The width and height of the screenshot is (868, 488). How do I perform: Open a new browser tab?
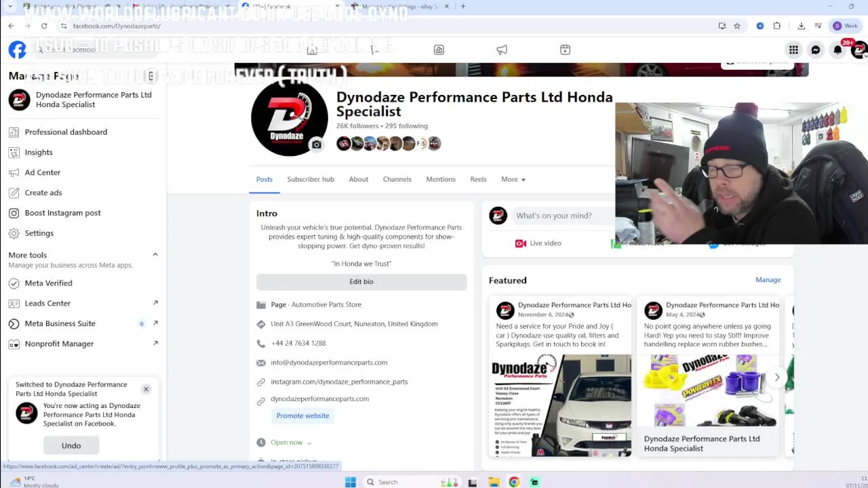pyautogui.click(x=463, y=6)
